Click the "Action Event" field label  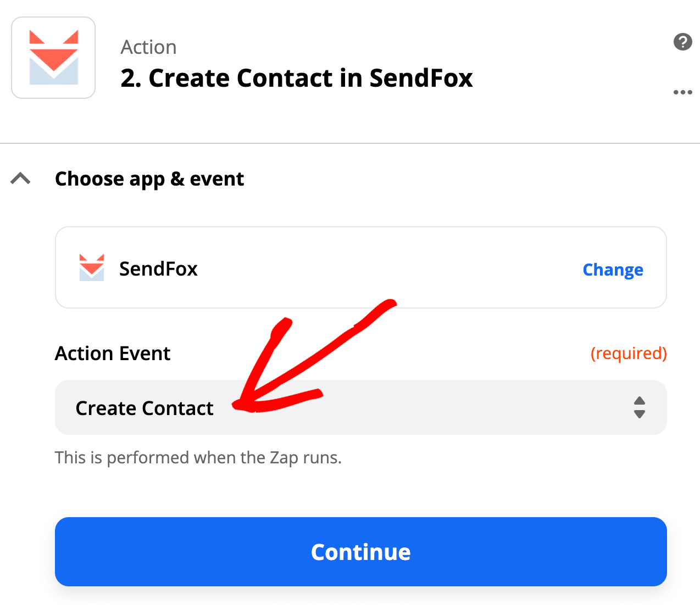pos(113,353)
